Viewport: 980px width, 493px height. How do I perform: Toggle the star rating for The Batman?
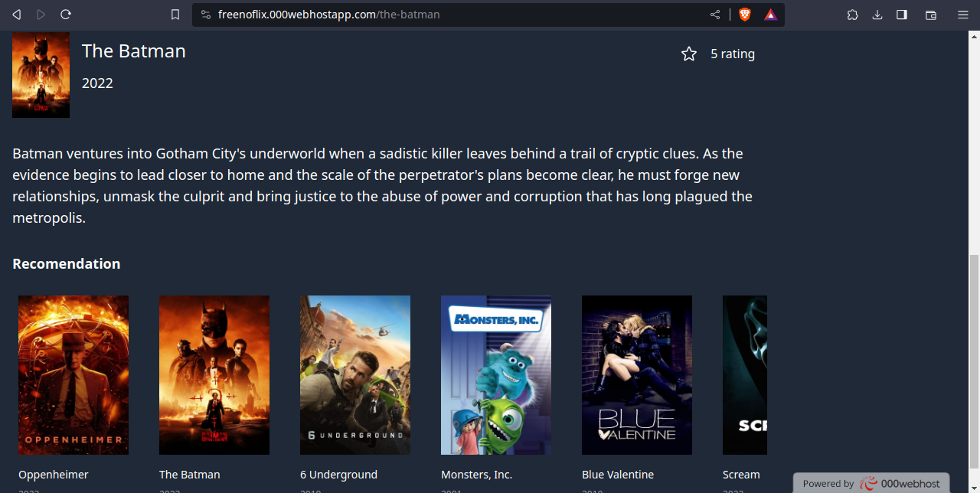pyautogui.click(x=689, y=54)
